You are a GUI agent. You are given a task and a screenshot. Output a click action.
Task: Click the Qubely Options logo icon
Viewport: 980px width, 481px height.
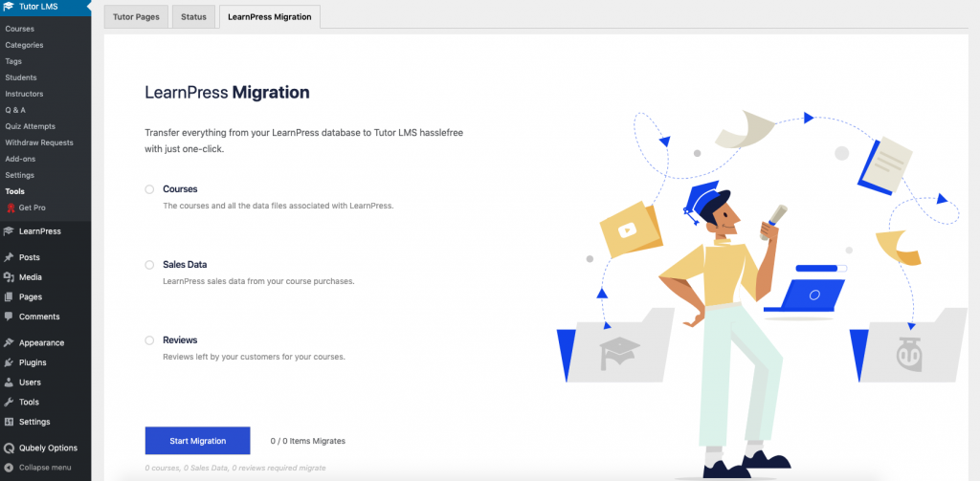(x=8, y=448)
